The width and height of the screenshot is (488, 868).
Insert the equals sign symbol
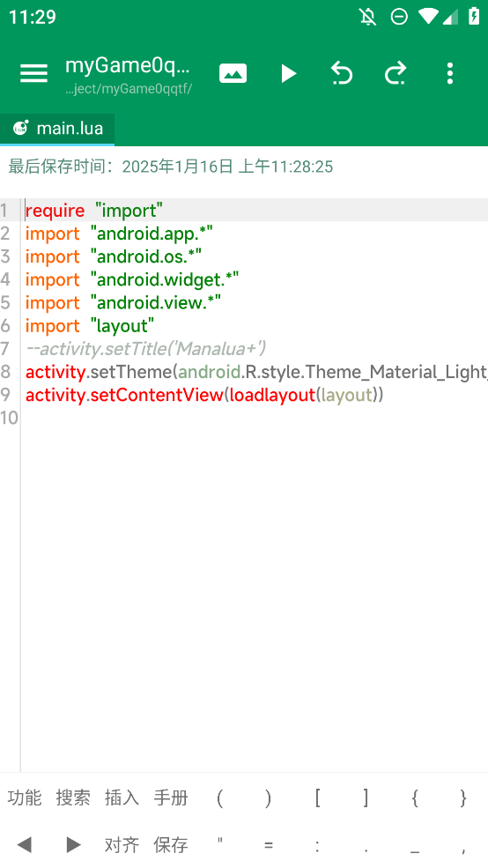[x=269, y=845]
